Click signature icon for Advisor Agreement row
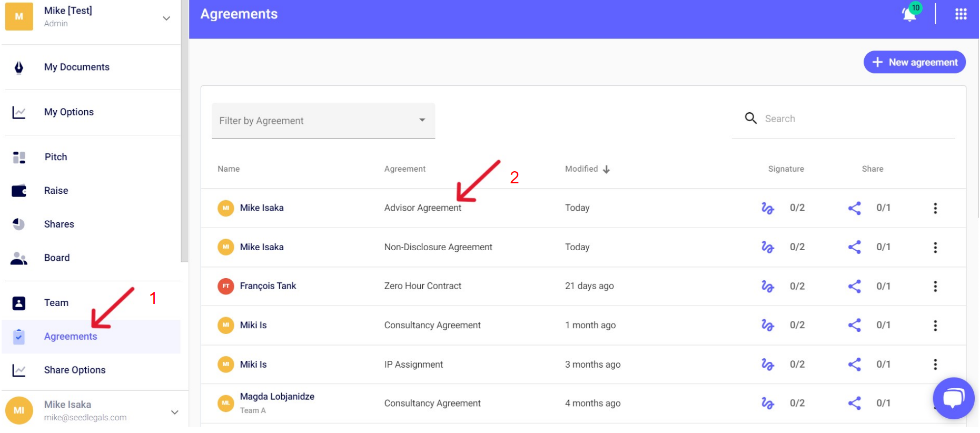 click(767, 208)
